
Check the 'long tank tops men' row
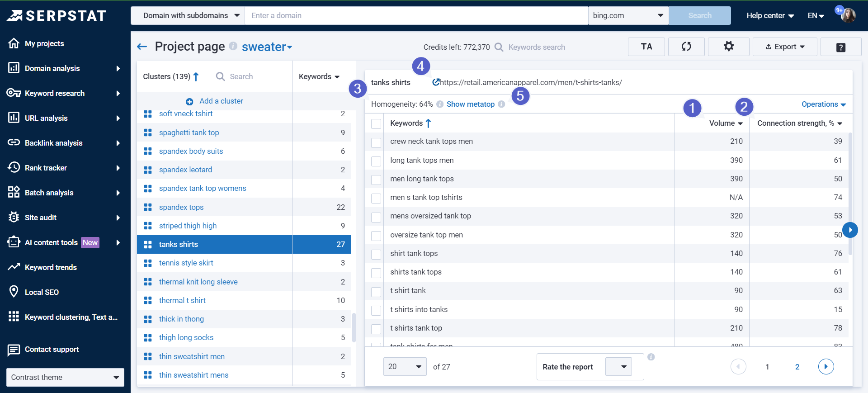click(376, 161)
